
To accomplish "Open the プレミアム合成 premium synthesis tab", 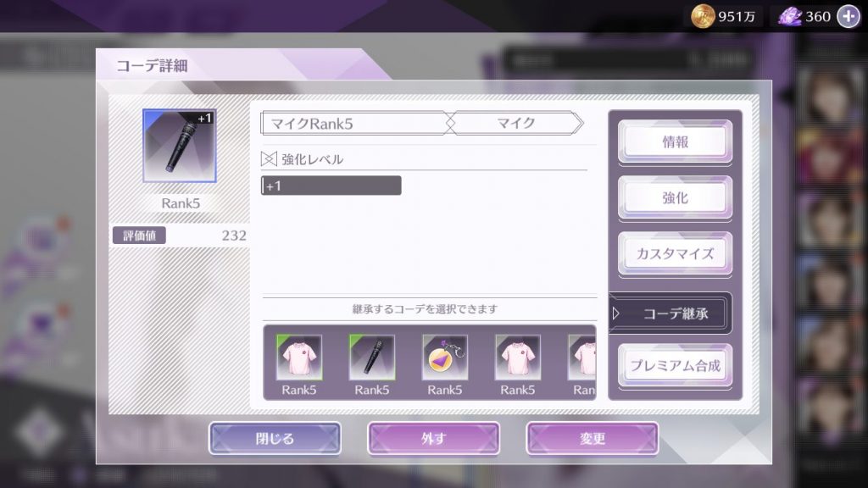I will (675, 366).
